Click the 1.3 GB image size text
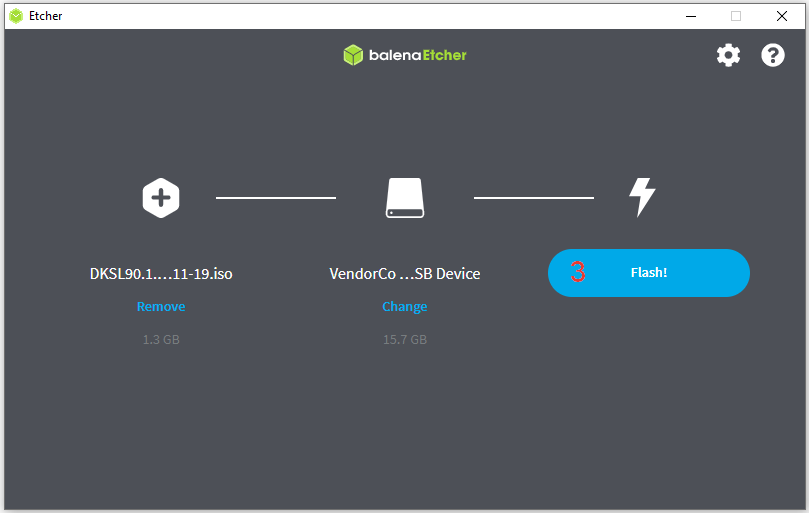 click(161, 340)
